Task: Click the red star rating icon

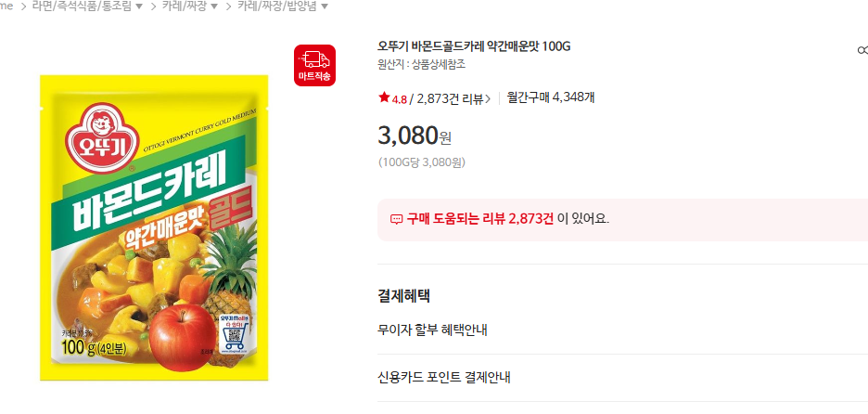Action: 384,98
